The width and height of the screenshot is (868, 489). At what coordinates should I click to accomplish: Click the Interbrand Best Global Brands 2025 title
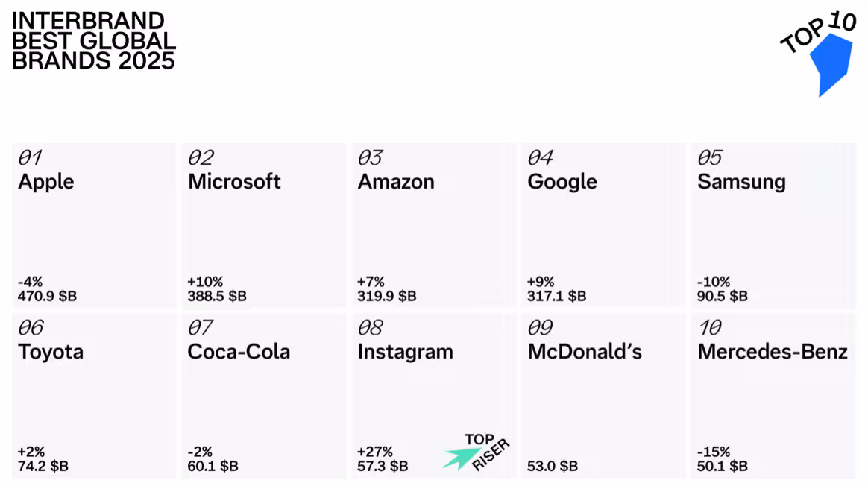click(x=93, y=41)
